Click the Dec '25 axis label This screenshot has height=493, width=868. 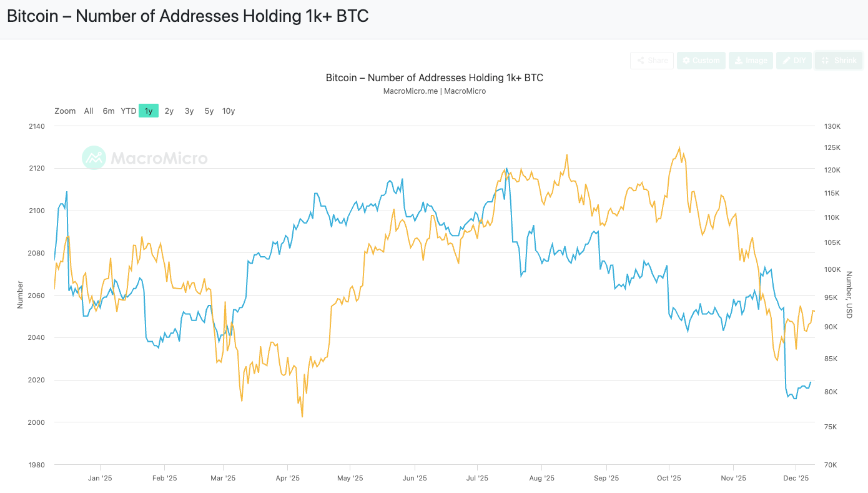797,477
